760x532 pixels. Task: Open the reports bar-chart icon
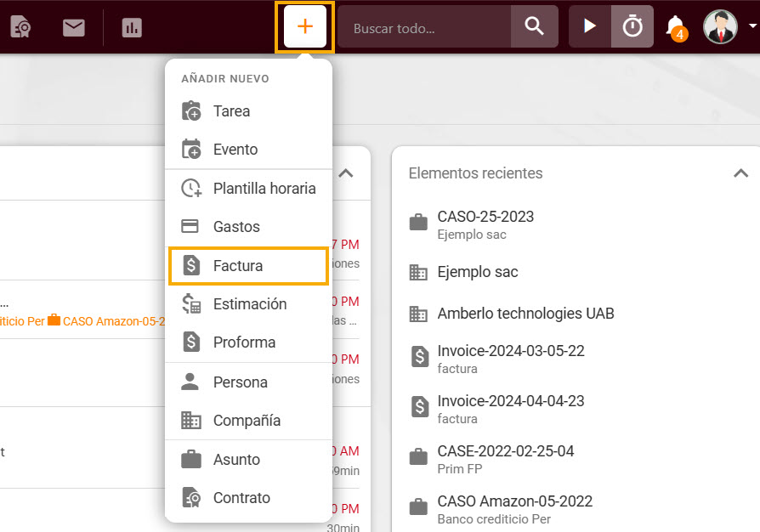click(132, 26)
